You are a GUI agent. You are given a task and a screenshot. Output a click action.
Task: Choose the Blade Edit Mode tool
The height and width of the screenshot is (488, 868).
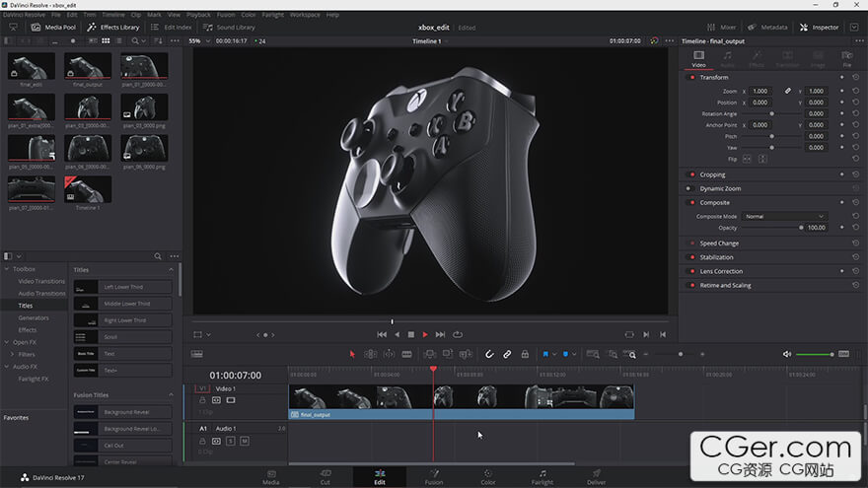pos(406,354)
